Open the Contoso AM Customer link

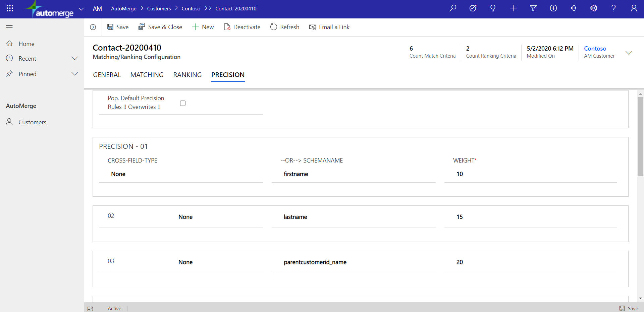pyautogui.click(x=595, y=49)
